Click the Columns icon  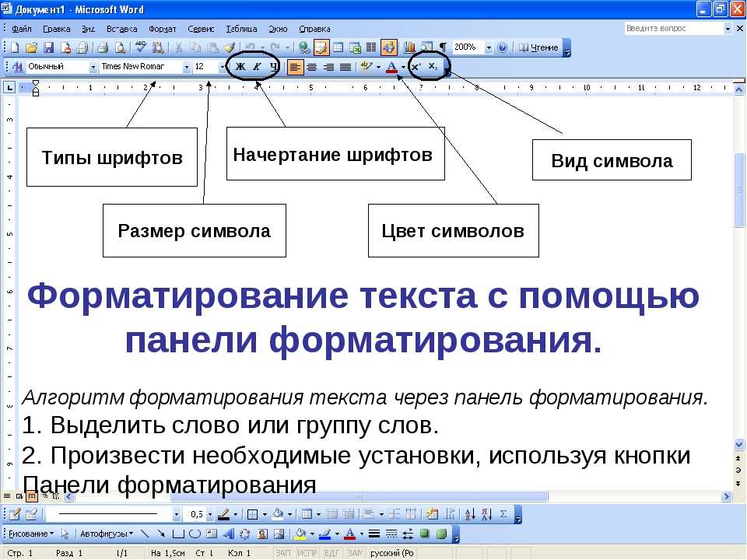point(371,47)
